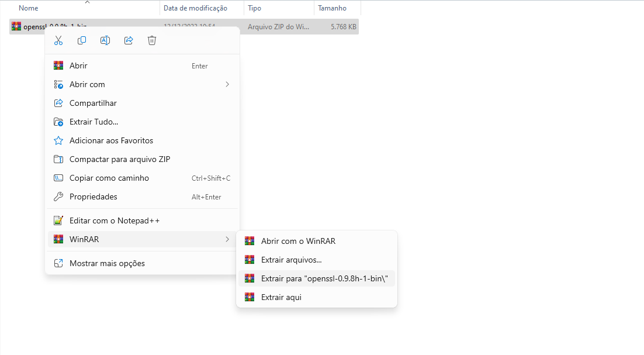The width and height of the screenshot is (644, 355).
Task: Select Copiar como caminho
Action: click(109, 178)
